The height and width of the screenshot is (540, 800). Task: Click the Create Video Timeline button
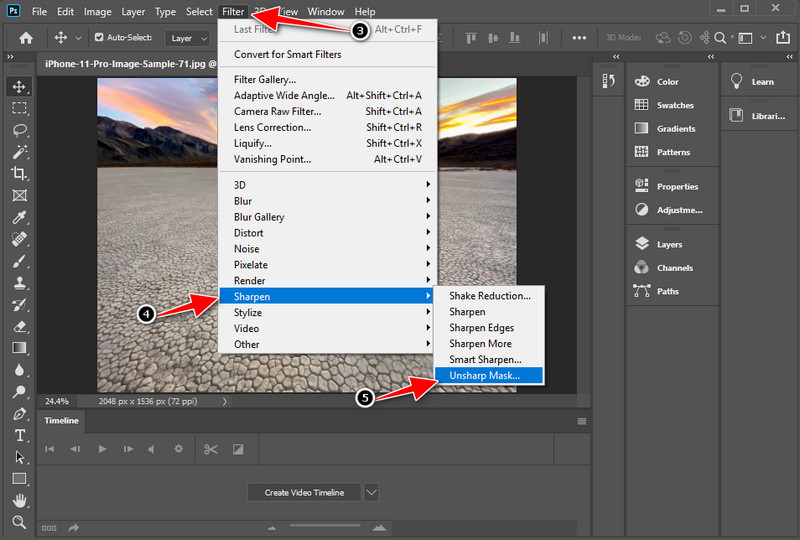[304, 492]
